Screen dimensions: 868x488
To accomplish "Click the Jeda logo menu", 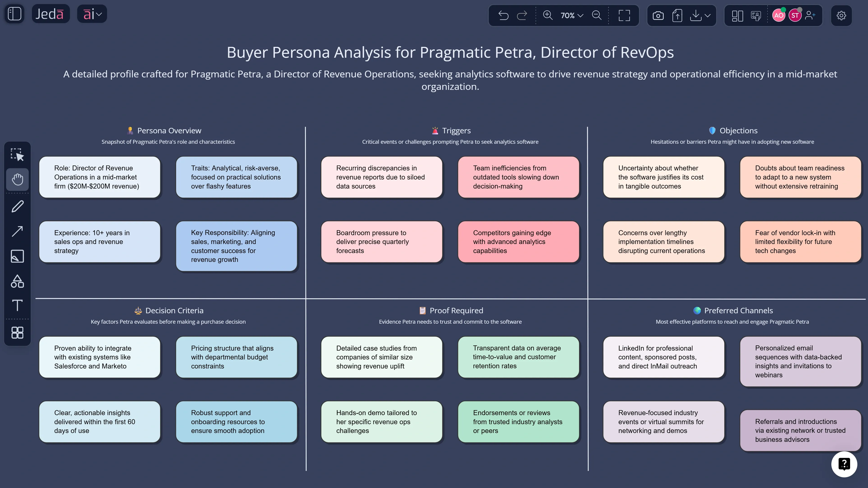I will pyautogui.click(x=50, y=14).
